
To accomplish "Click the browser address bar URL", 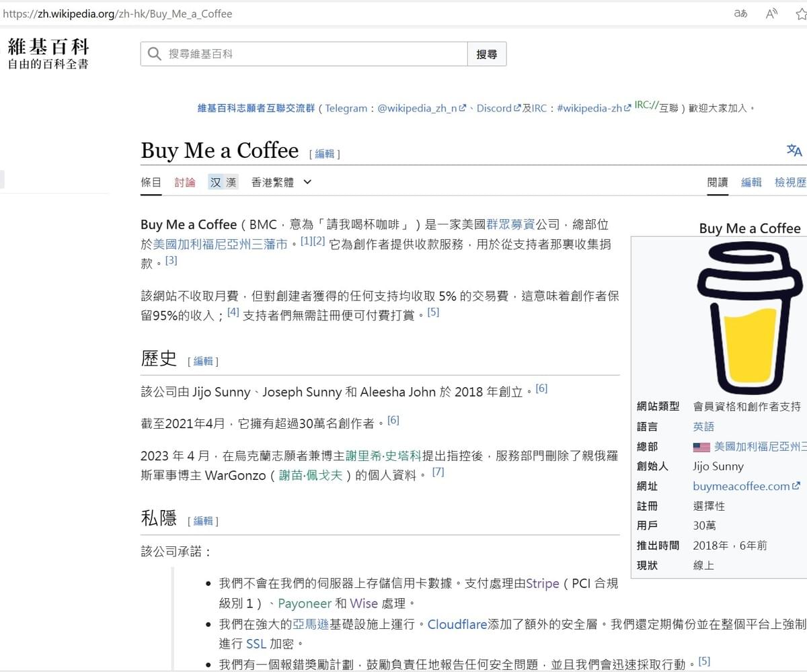I will pos(118,13).
